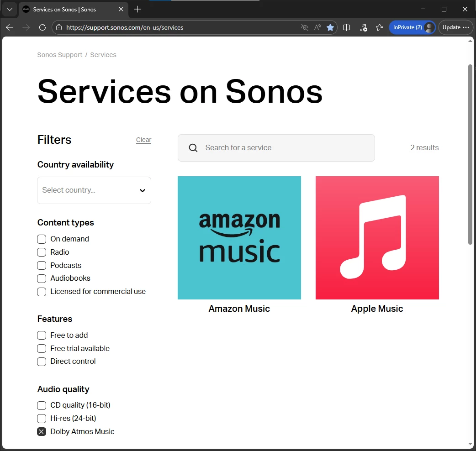Open the split screen icon
Image resolution: width=476 pixels, height=451 pixels.
[x=347, y=27]
